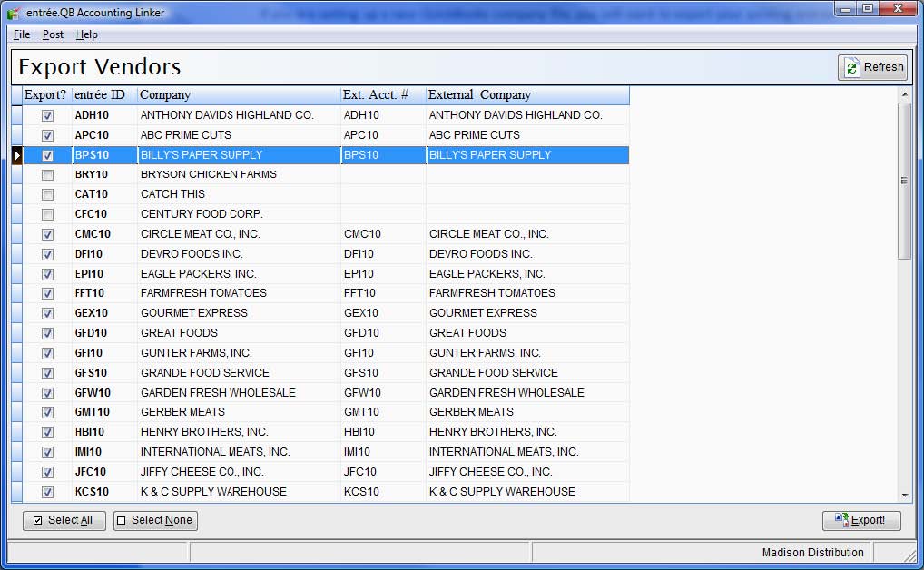
Task: Uncheck export for ANTHONY DAVIDS HIGHLAND CO.
Action: [46, 115]
